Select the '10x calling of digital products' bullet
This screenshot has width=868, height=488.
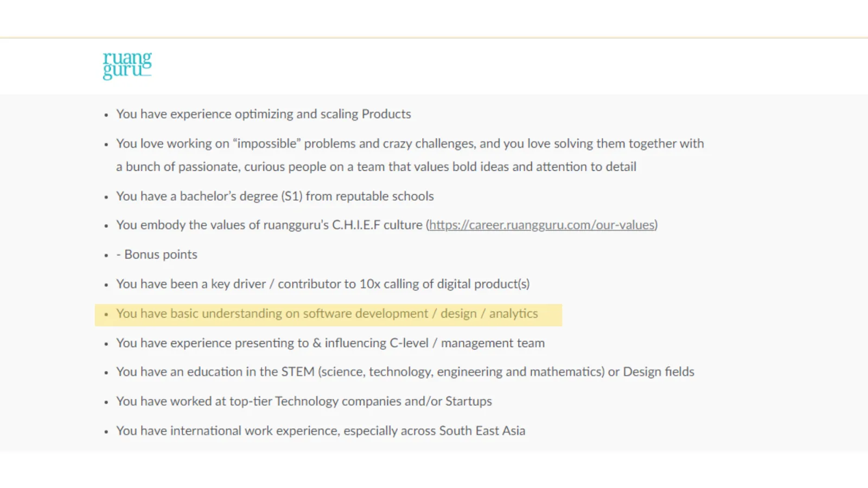click(x=323, y=284)
